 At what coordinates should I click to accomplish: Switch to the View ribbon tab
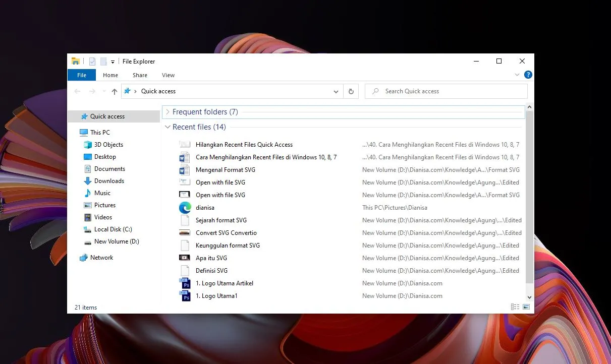168,75
